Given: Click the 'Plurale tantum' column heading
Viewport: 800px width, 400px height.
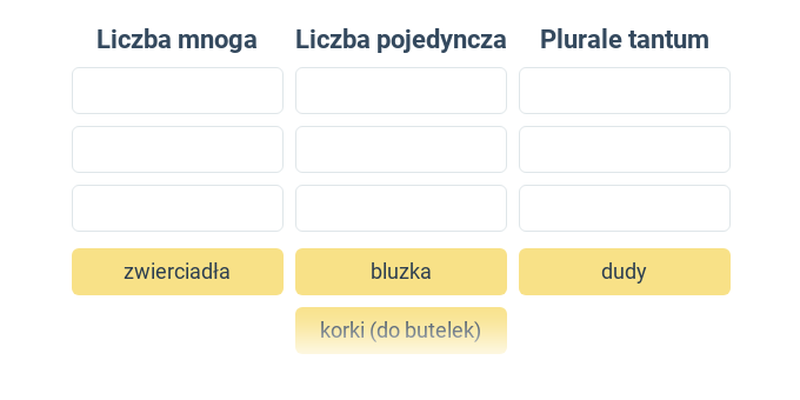Looking at the screenshot, I should [x=624, y=40].
